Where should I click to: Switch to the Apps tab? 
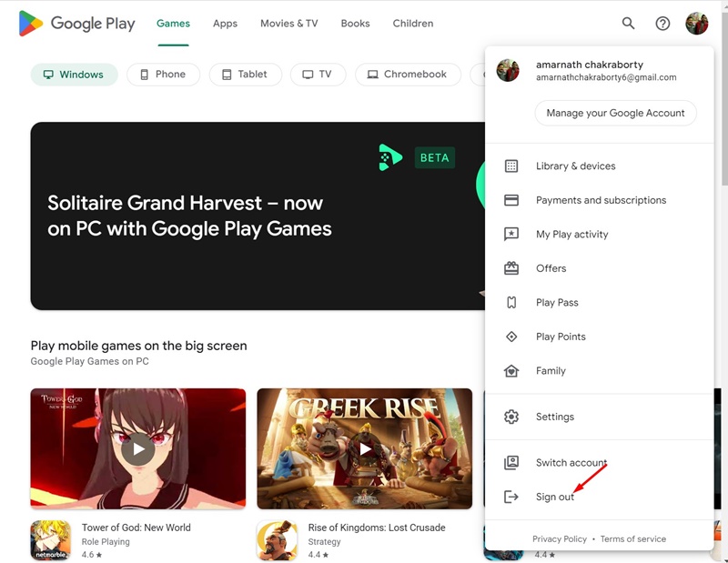click(x=225, y=24)
